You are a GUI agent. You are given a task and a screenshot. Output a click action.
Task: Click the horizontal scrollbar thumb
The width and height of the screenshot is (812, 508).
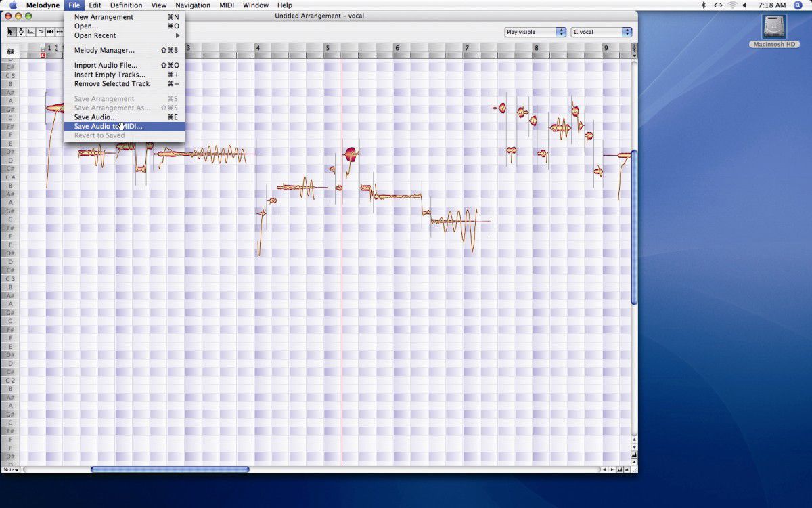coord(170,469)
